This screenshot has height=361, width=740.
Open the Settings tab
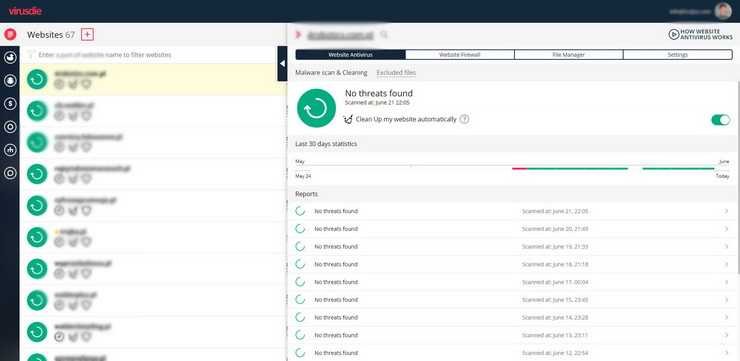(678, 55)
